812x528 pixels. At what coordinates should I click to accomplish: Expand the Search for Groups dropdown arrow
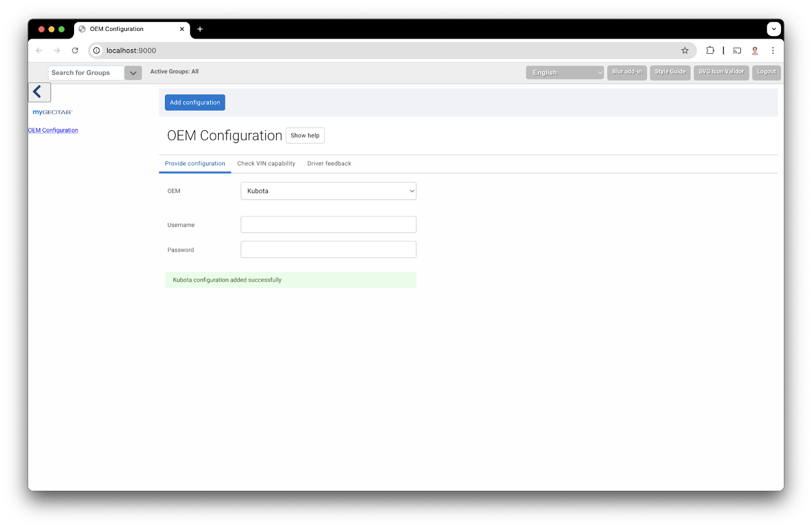[133, 73]
